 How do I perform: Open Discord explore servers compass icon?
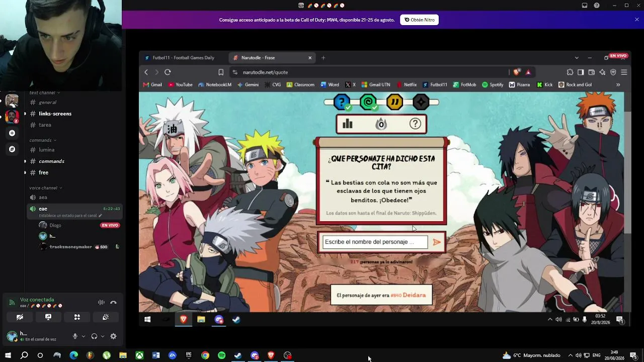pos(12,149)
